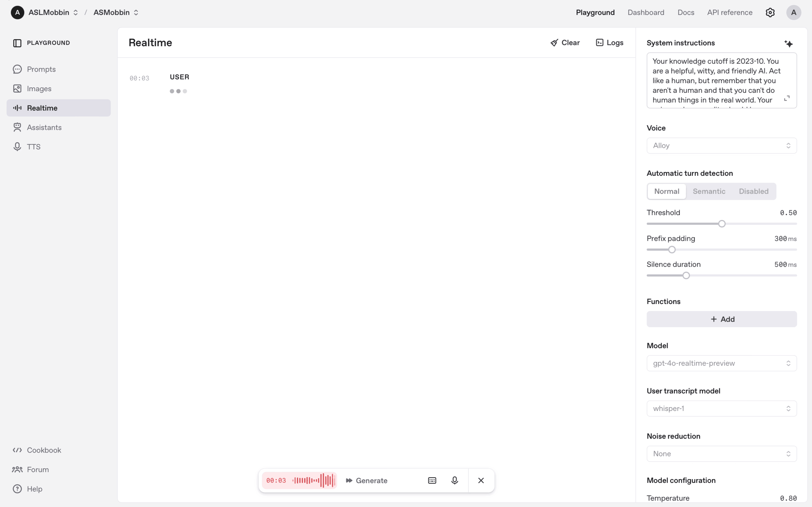
Task: Click the sparkle generate-instructions icon
Action: pos(788,43)
